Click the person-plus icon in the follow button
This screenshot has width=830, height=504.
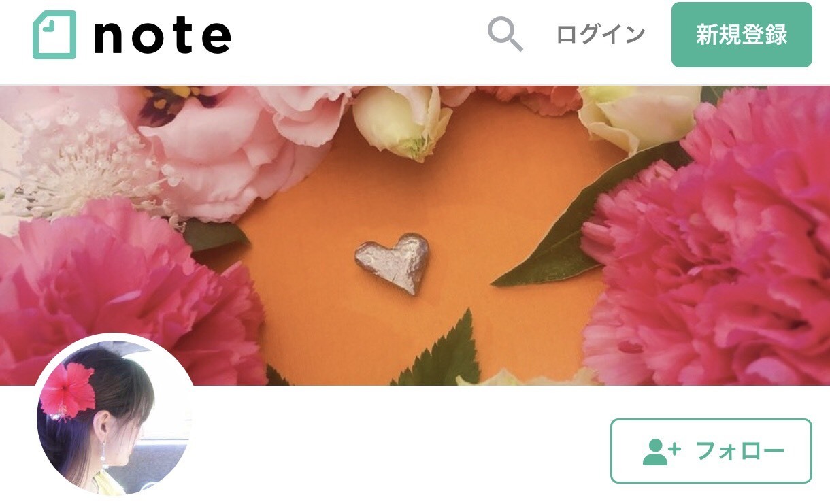click(x=661, y=452)
